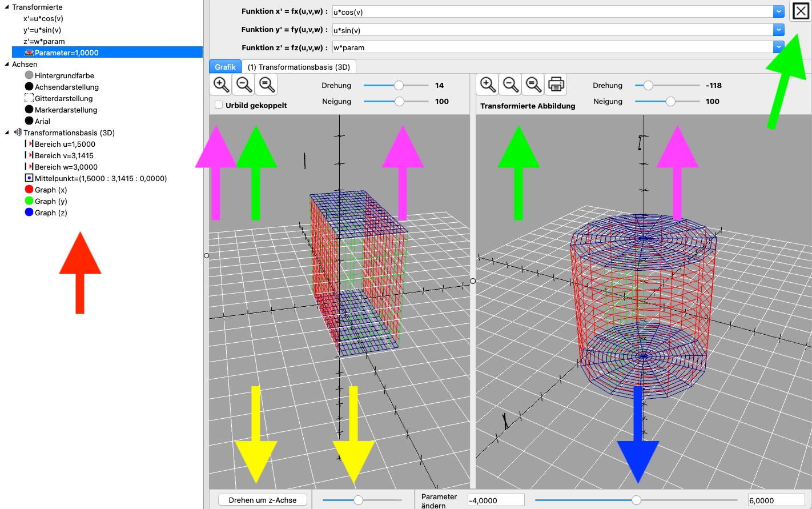Enable the Urbild gekoppelt checkbox
Viewport: 812px width, 509px height.
click(x=219, y=105)
